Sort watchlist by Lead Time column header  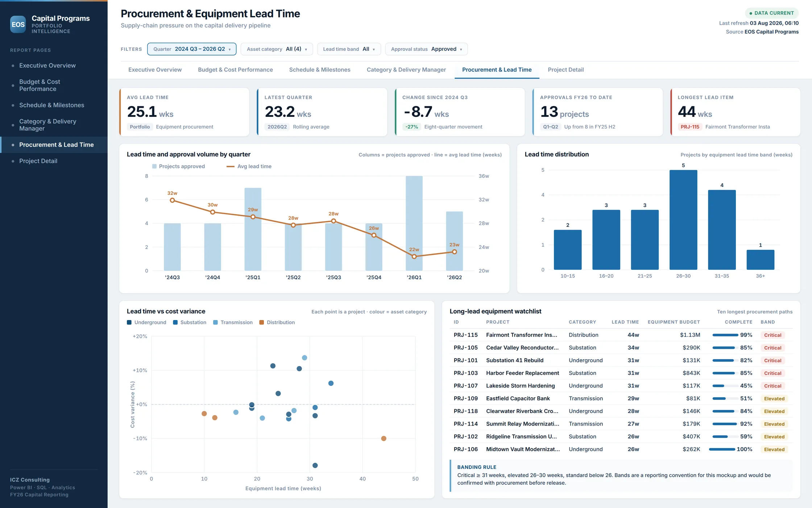click(625, 322)
